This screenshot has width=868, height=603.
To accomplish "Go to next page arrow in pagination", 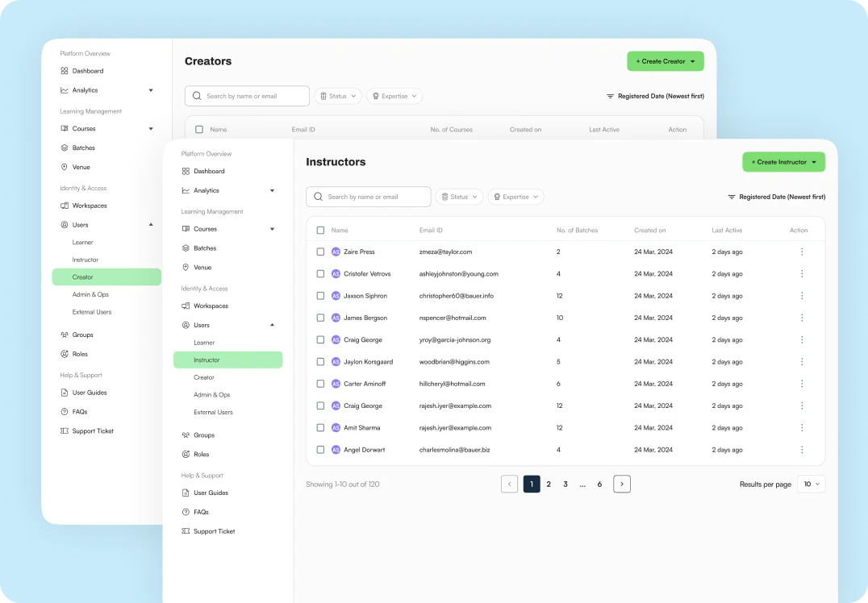I will point(622,484).
